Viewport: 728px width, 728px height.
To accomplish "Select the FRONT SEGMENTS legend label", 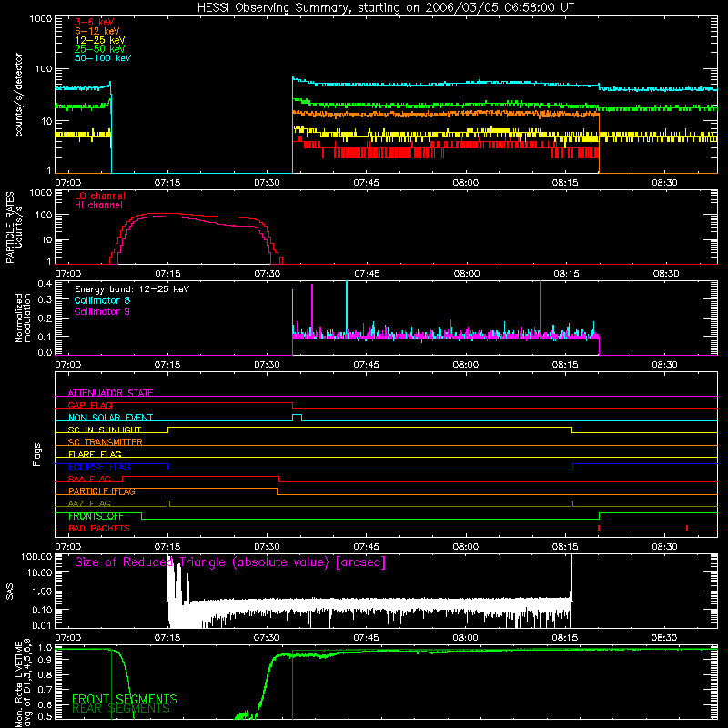I will coord(125,699).
